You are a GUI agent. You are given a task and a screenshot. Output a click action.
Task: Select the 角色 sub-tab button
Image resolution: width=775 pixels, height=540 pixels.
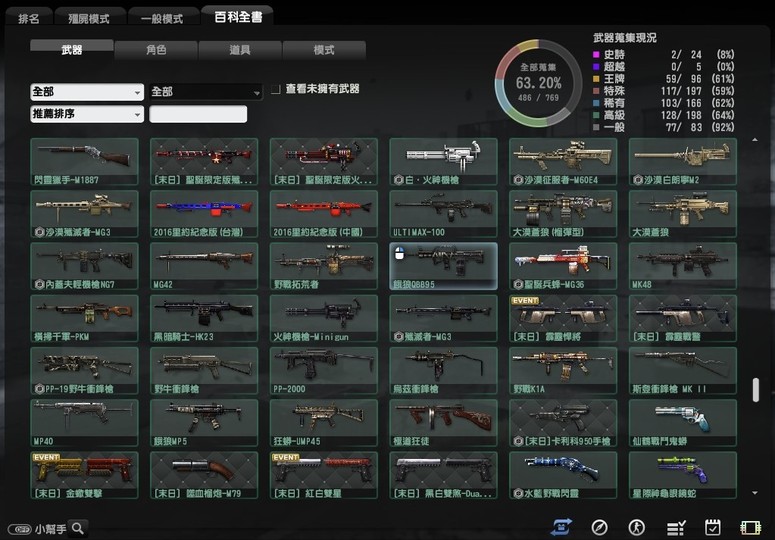pos(156,48)
